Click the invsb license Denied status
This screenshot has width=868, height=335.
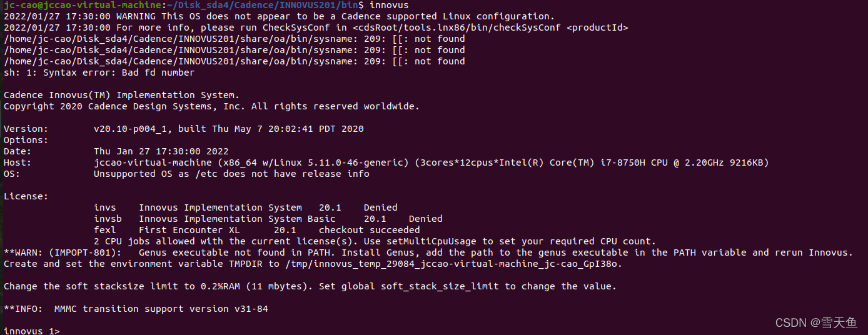tap(425, 219)
